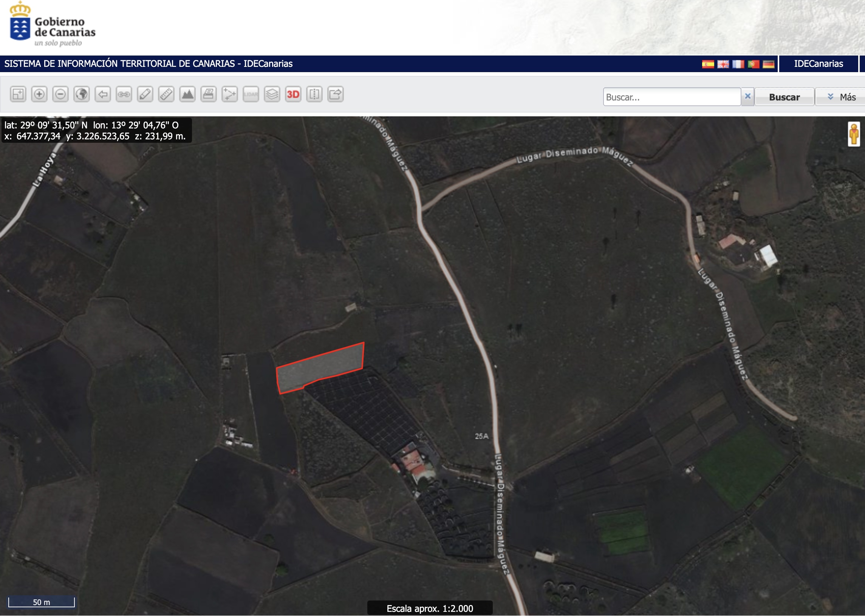Open the elevation profile mountain tool
This screenshot has height=616, width=865.
pyautogui.click(x=187, y=94)
